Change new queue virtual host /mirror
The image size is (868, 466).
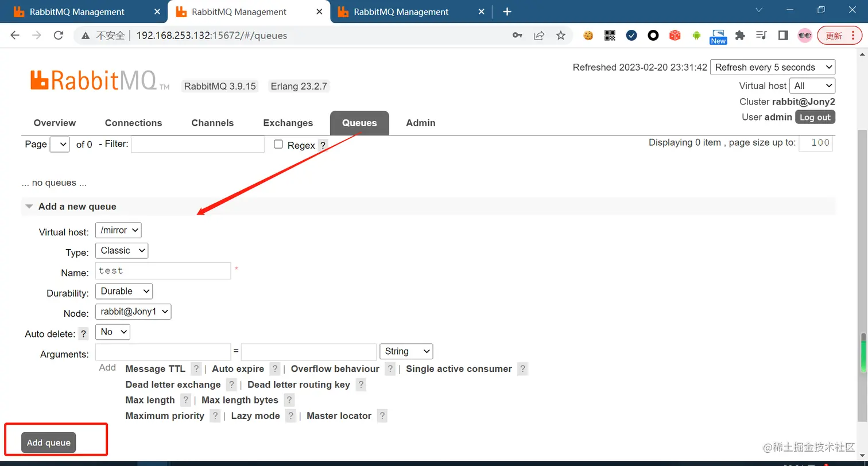118,230
